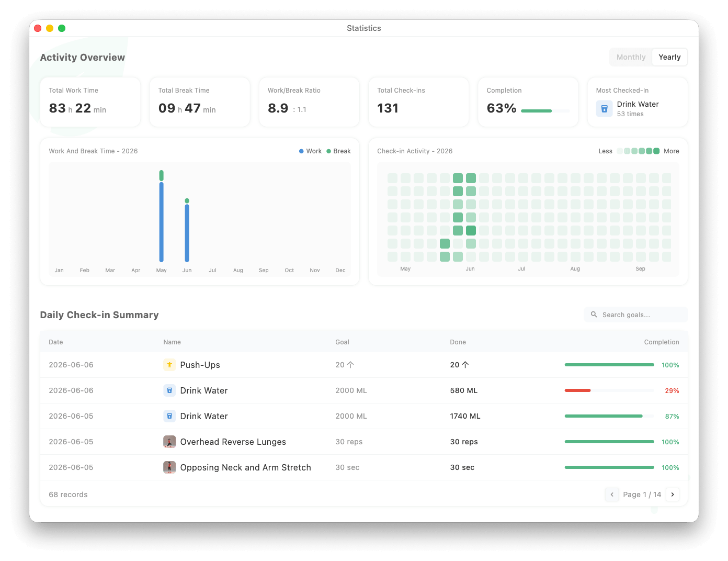Select the Push-Ups row name
728x561 pixels.
click(200, 365)
